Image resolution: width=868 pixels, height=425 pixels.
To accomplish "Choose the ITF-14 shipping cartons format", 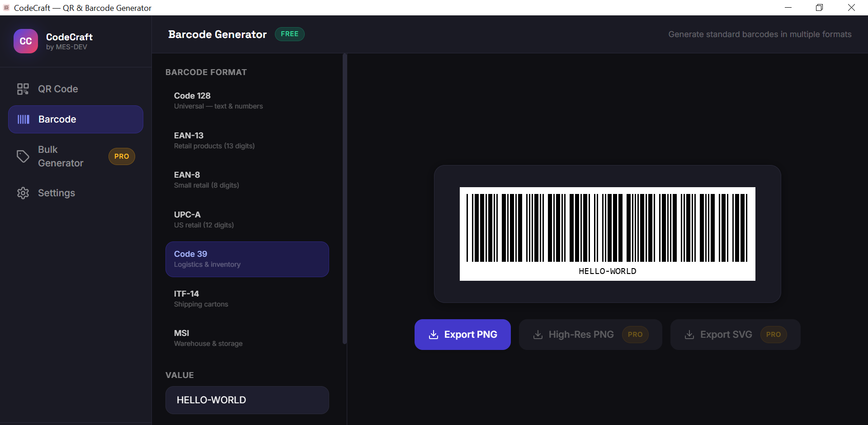I will click(247, 299).
